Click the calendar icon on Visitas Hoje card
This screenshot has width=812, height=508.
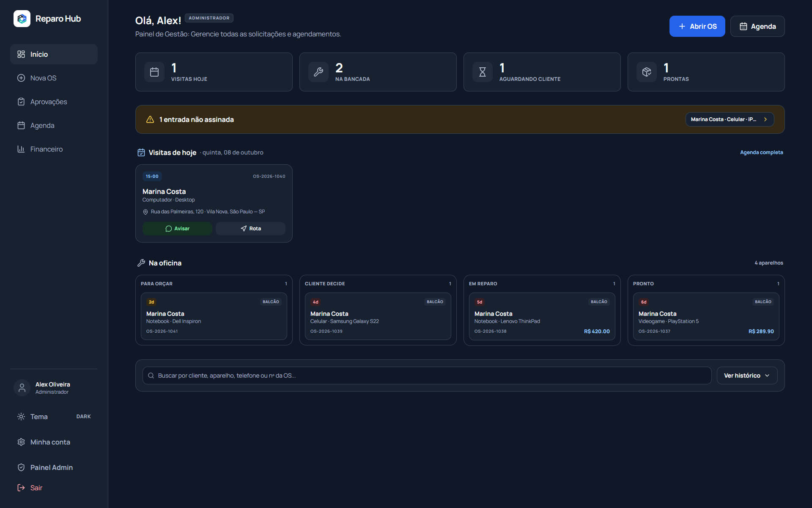tap(154, 72)
